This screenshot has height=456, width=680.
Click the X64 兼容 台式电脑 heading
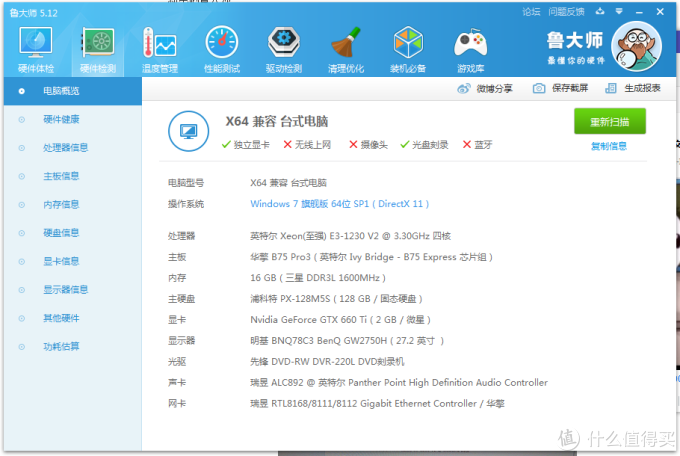click(x=277, y=121)
